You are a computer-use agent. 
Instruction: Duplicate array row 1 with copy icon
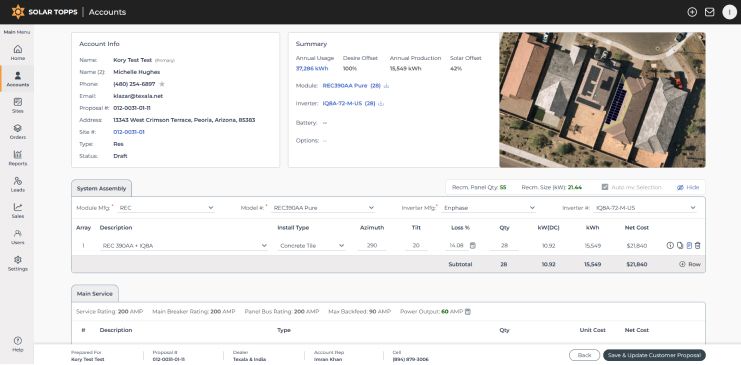coord(680,245)
